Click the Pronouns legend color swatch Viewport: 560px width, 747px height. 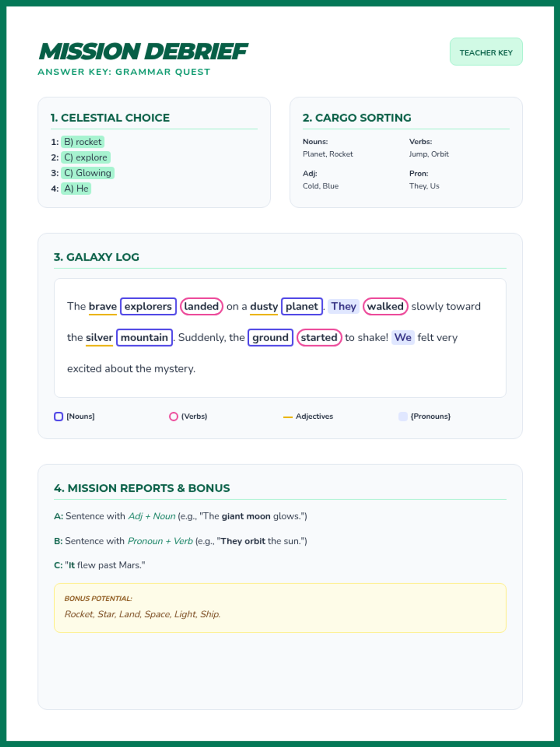(x=403, y=416)
